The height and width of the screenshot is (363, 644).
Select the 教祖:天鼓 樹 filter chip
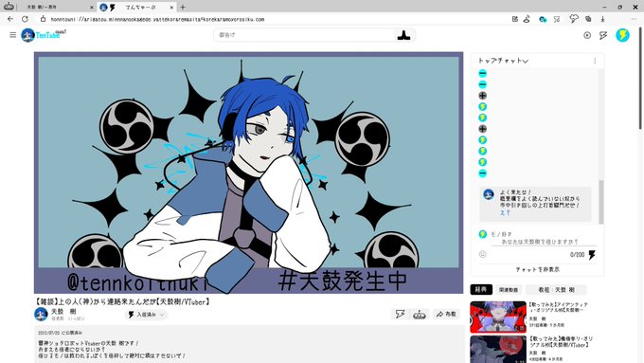pyautogui.click(x=556, y=290)
